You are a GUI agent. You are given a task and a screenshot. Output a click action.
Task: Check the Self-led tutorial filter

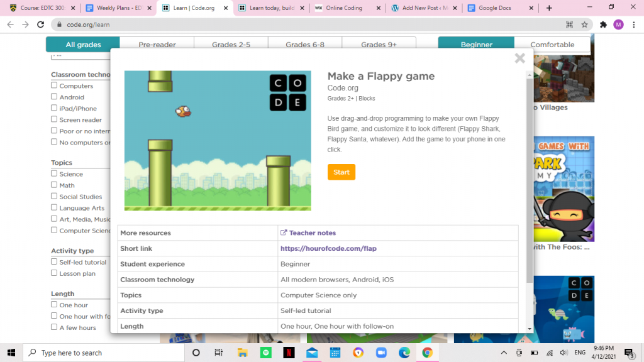54,261
